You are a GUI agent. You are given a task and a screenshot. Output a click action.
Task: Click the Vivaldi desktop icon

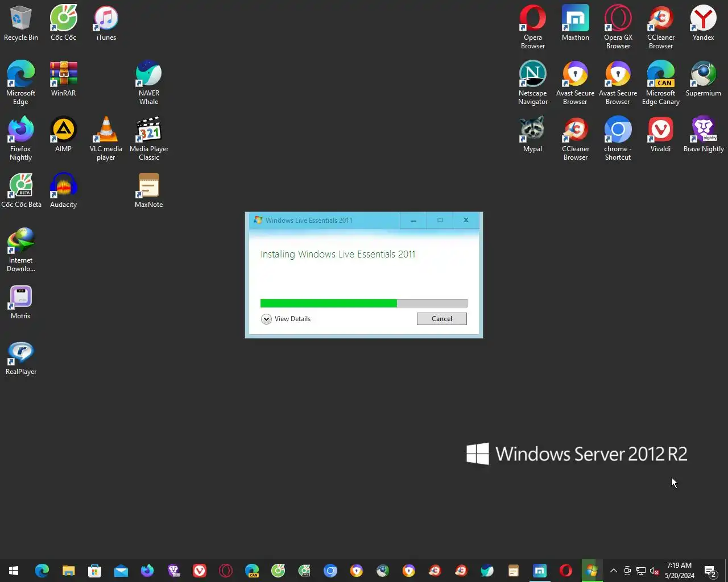coord(660,135)
